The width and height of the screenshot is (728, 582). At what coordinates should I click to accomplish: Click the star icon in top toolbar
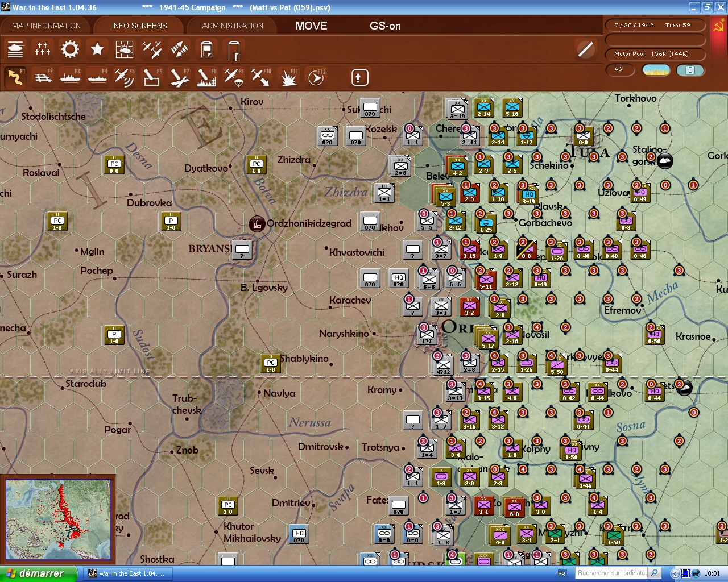point(97,49)
